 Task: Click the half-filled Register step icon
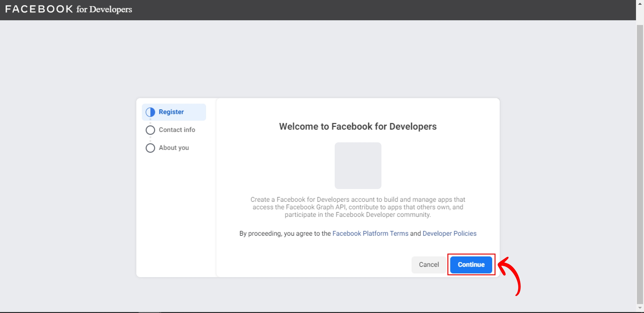coord(150,112)
